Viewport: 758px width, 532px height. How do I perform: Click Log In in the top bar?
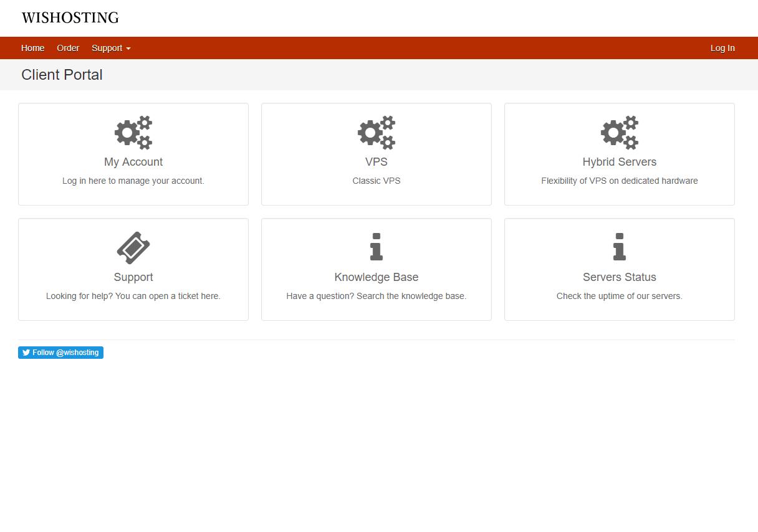tap(722, 48)
